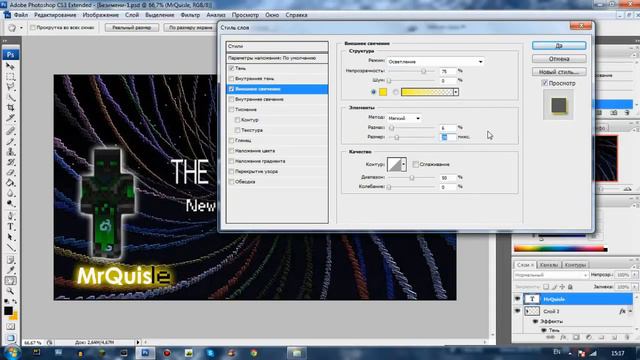Enable the Обводка (Stroke) style checkbox
The image size is (640, 360).
[x=231, y=182]
